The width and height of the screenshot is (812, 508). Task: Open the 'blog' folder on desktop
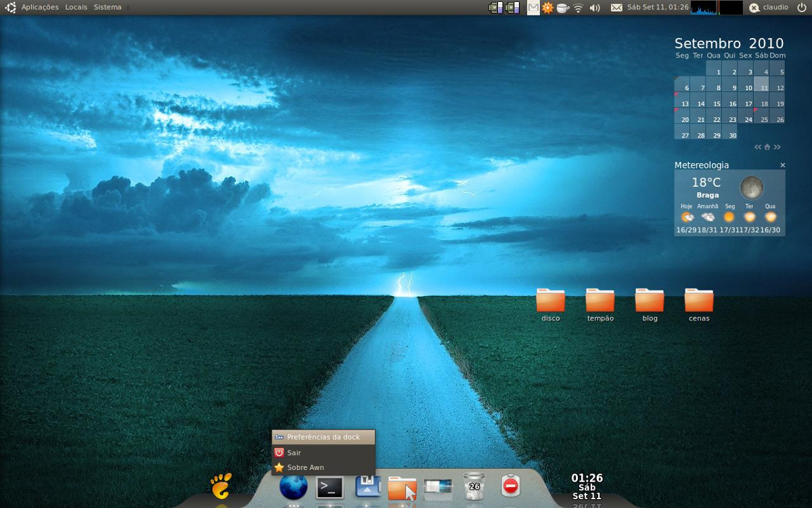tap(650, 305)
